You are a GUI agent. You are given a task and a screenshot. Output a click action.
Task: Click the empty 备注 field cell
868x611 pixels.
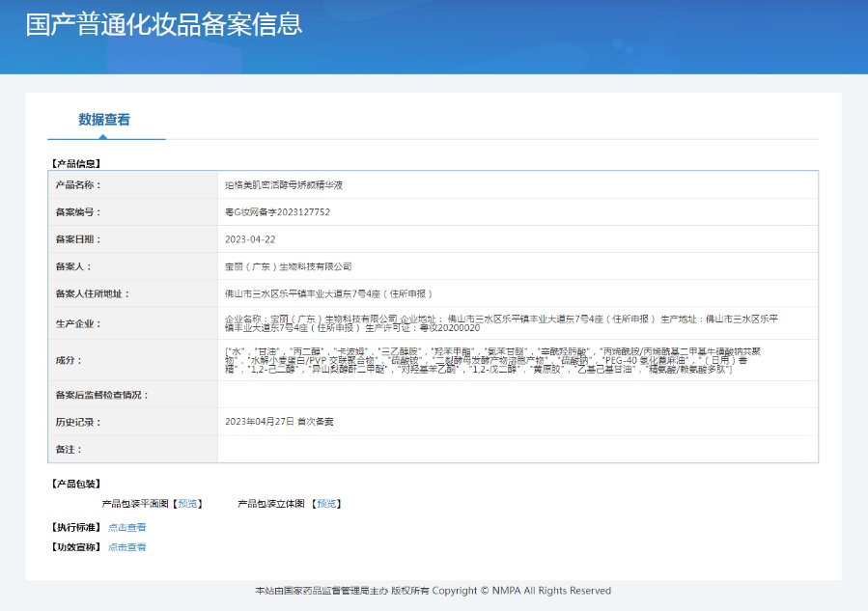tap(518, 450)
